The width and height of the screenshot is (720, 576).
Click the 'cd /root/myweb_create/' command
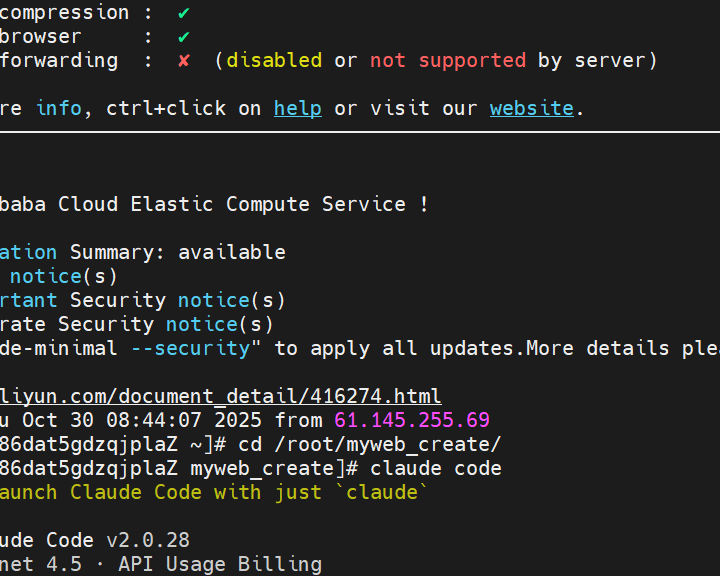pyautogui.click(x=370, y=444)
